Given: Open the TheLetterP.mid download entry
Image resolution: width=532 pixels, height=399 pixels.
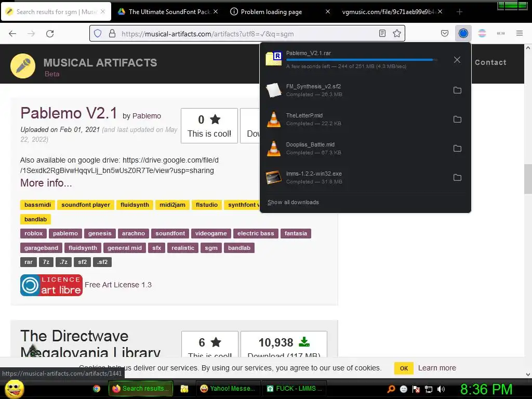Looking at the screenshot, I should pos(354,119).
